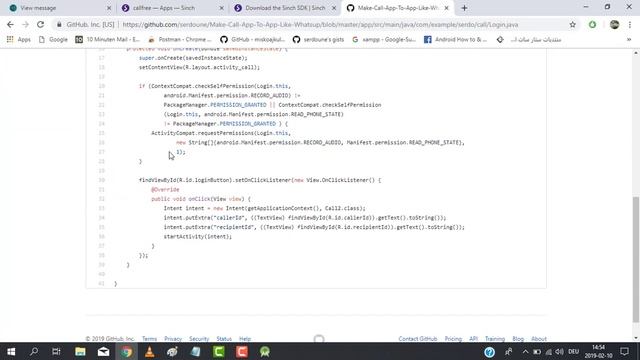This screenshot has width=640, height=360.
Task: Open the Training footer link
Action: tap(495, 339)
